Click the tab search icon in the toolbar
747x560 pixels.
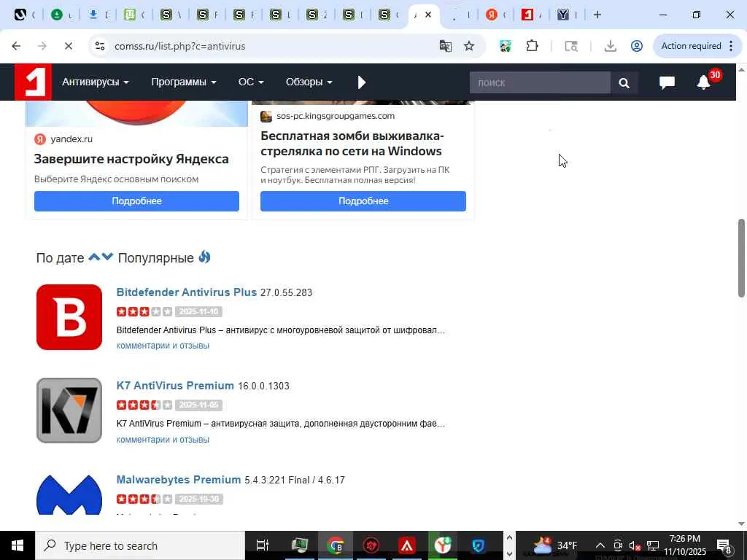[571, 46]
